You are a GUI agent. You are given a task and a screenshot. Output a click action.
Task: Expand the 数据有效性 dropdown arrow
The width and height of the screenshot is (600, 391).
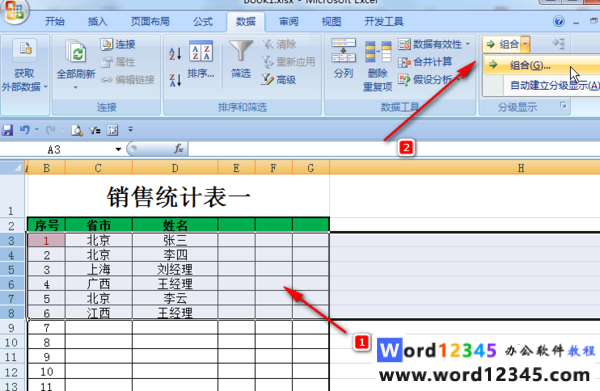coord(468,44)
